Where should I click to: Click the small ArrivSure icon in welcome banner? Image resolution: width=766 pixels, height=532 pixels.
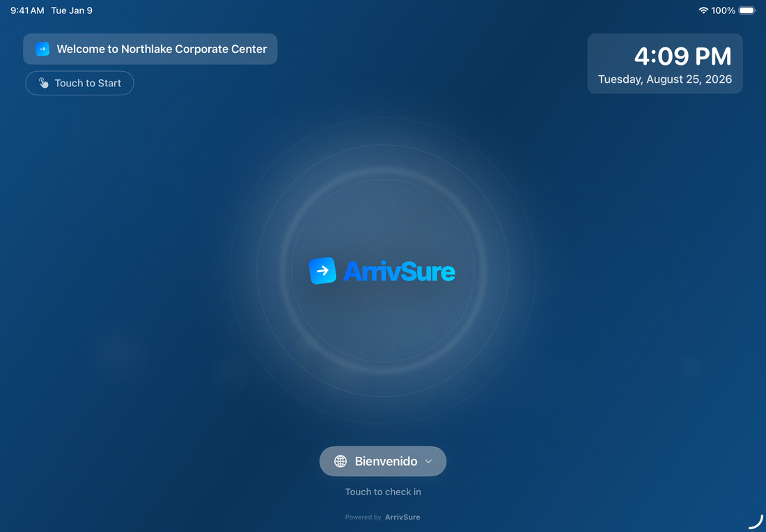click(x=42, y=49)
